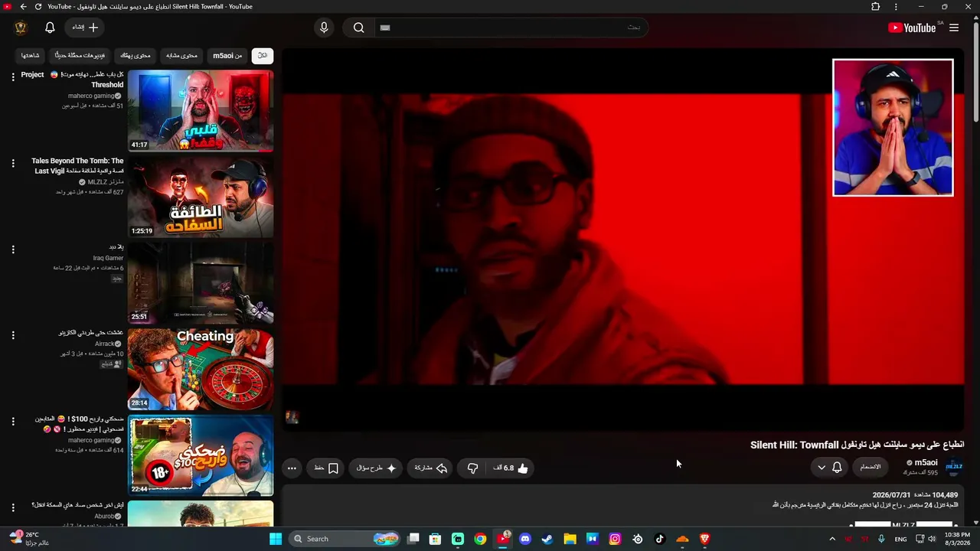This screenshot has height=551, width=980.
Task: Open the 25:51 Iraq Gamer video thumbnail
Action: coord(201,283)
